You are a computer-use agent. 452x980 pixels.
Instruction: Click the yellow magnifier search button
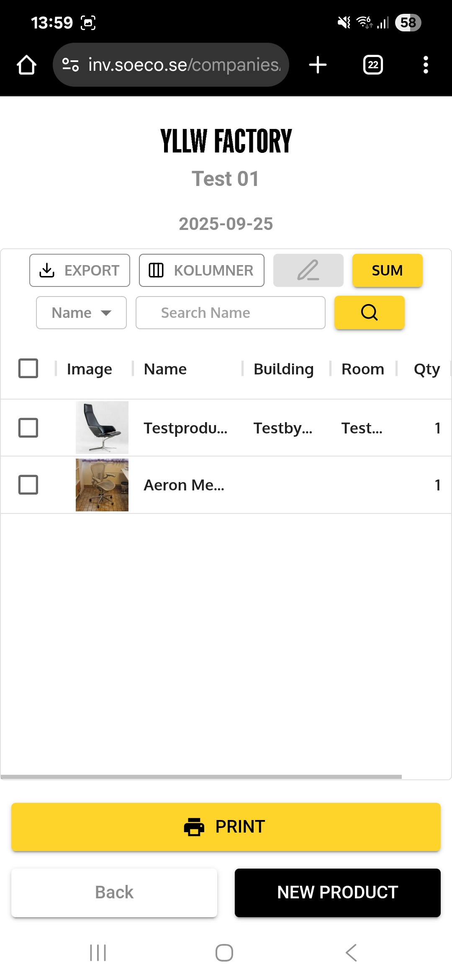369,312
